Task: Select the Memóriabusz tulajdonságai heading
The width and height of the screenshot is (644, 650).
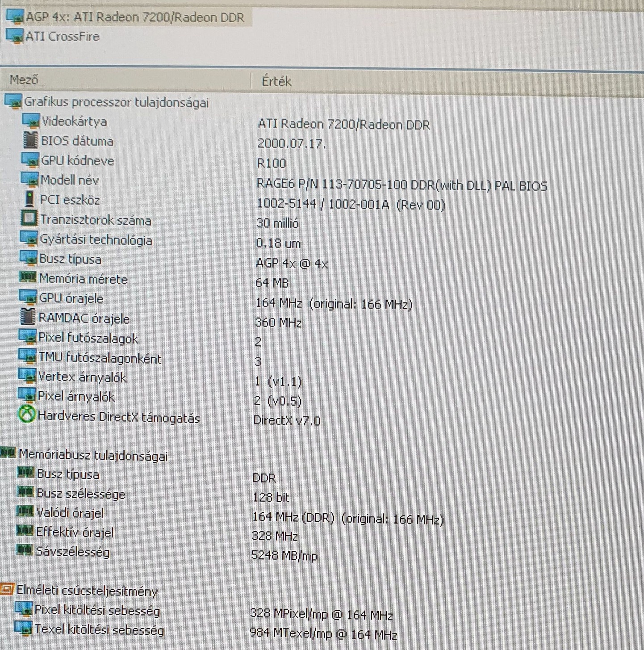Action: 93,455
